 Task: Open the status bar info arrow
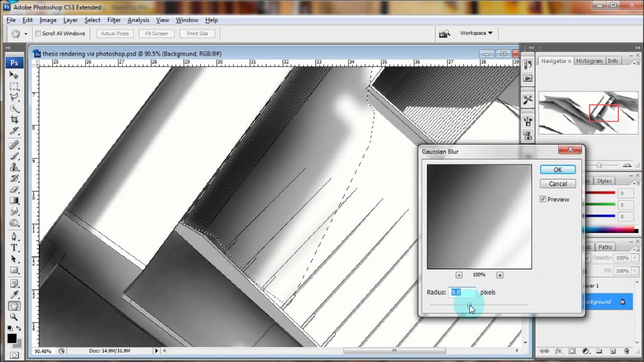156,351
